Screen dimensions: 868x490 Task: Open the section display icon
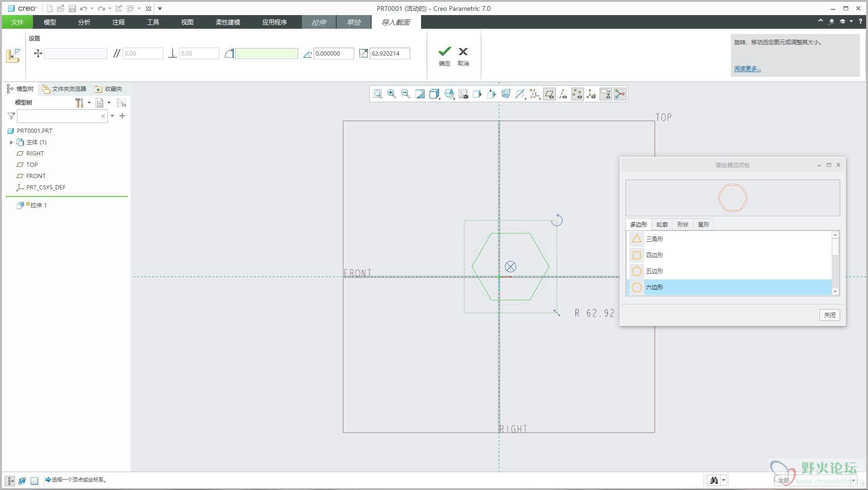click(520, 94)
